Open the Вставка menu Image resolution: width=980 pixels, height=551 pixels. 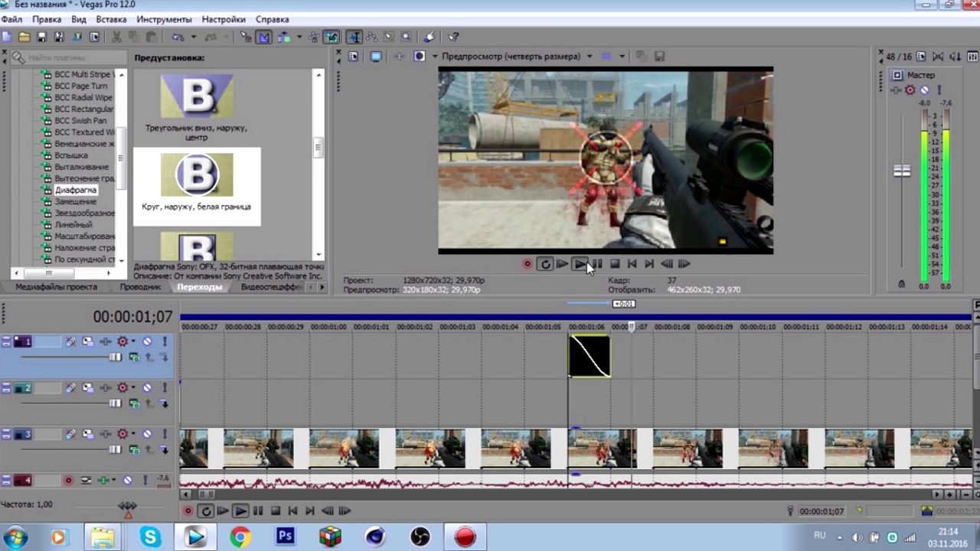112,19
